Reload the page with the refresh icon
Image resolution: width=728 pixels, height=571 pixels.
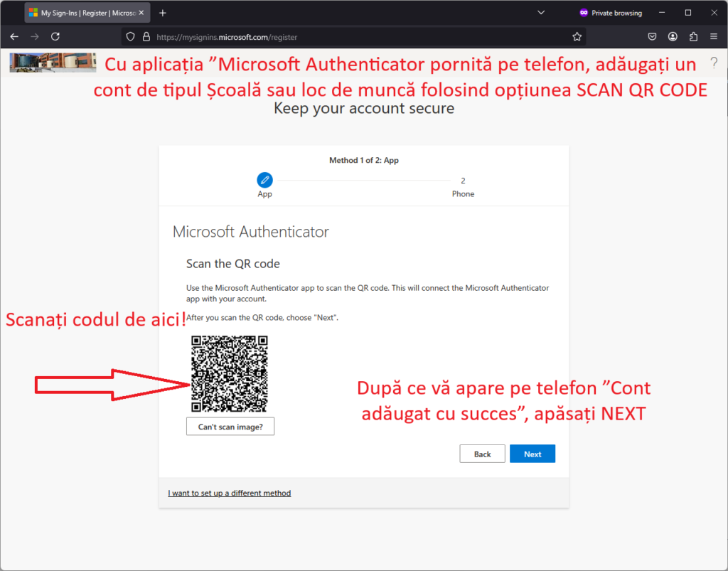55,37
